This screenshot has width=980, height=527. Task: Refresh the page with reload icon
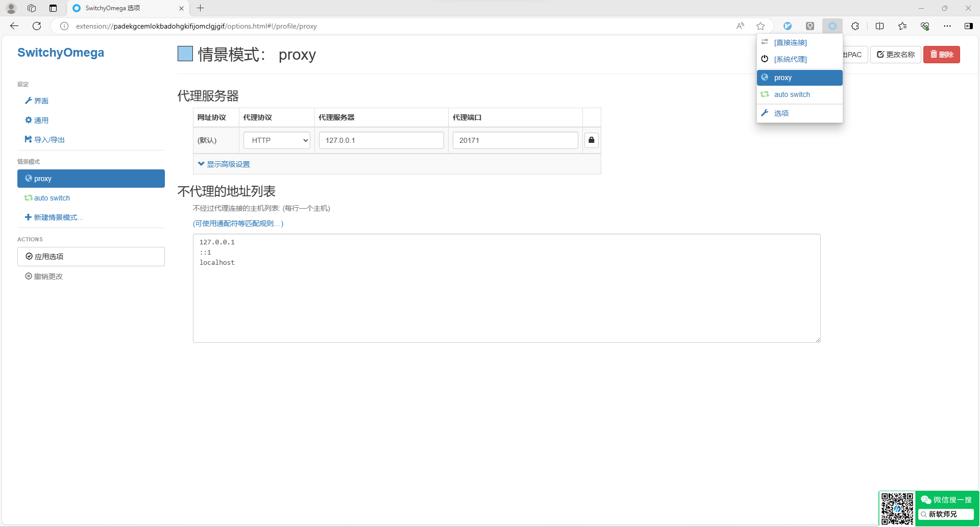coord(37,26)
